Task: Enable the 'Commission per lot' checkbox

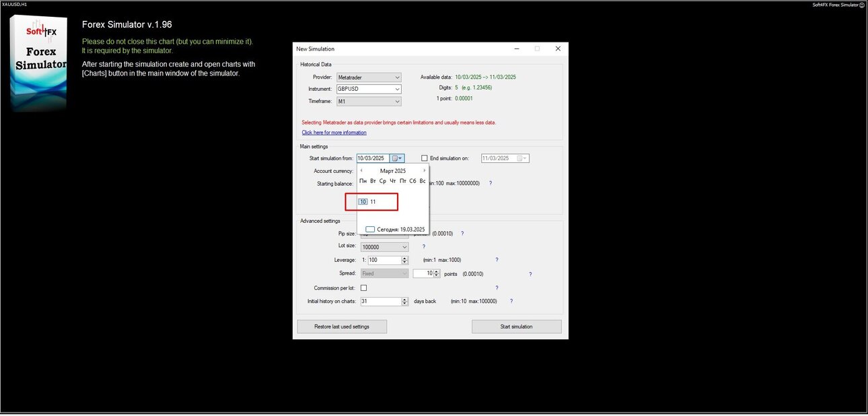Action: tap(364, 288)
